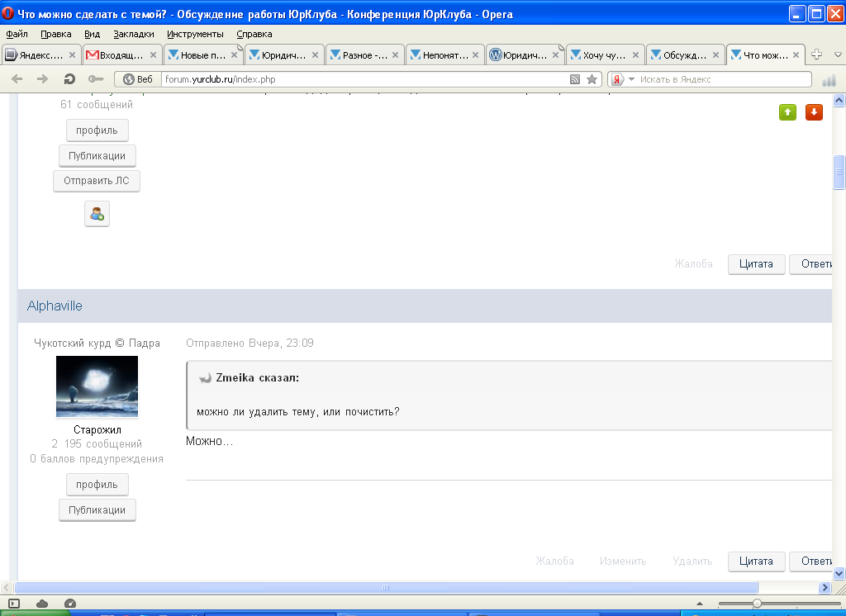Click the Веб site info badge

(138, 79)
